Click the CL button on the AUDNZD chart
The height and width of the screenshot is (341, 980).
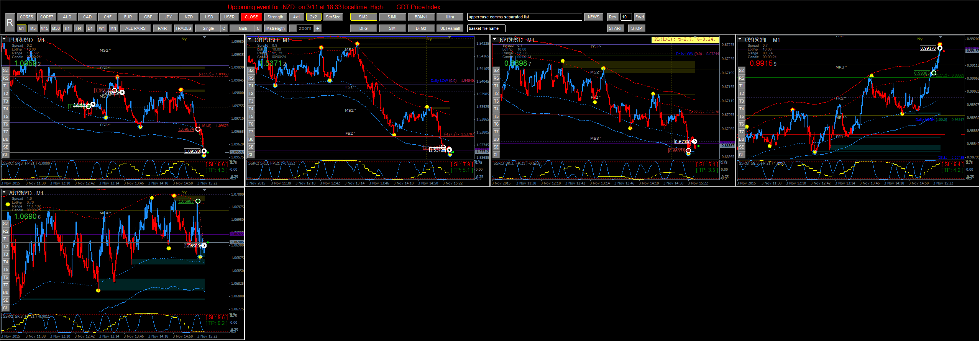click(x=6, y=308)
